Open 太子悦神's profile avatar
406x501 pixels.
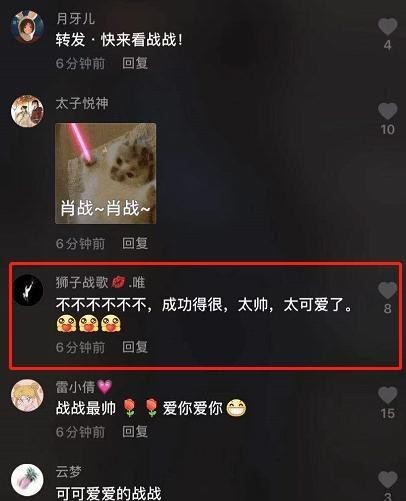coord(27,111)
